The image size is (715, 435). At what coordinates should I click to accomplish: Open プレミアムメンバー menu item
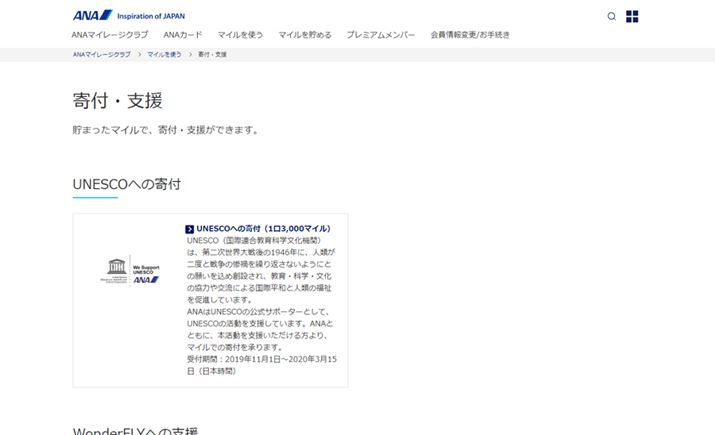point(381,35)
